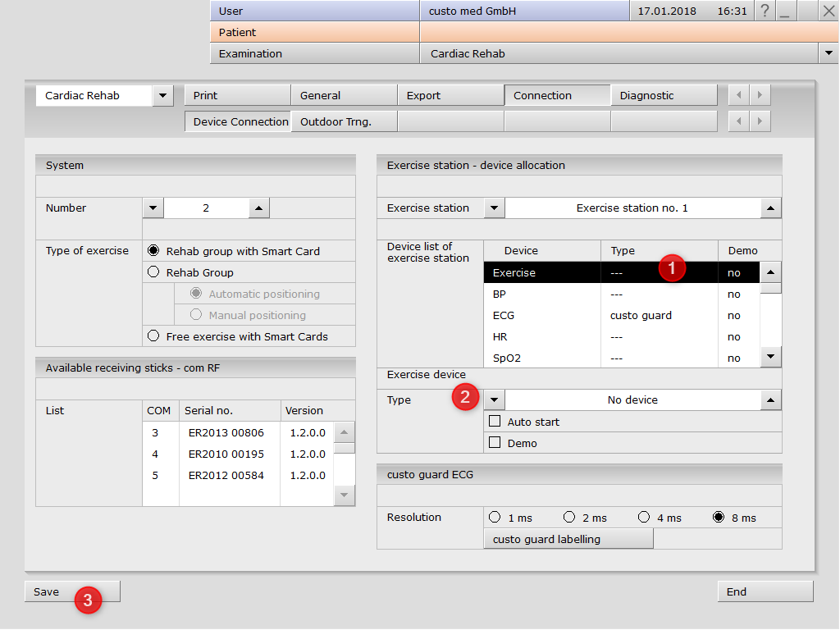This screenshot has height=630, width=840.
Task: Click the Cardiac Rehab examination field
Action: (619, 53)
